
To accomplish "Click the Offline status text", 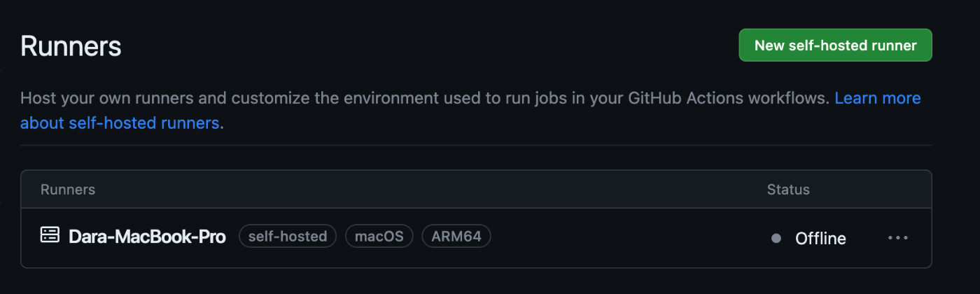I will click(x=820, y=239).
